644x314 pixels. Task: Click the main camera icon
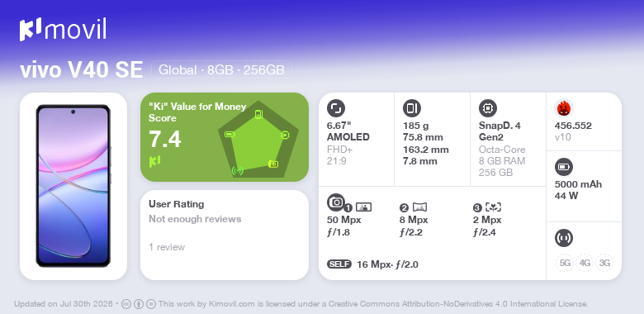336,202
